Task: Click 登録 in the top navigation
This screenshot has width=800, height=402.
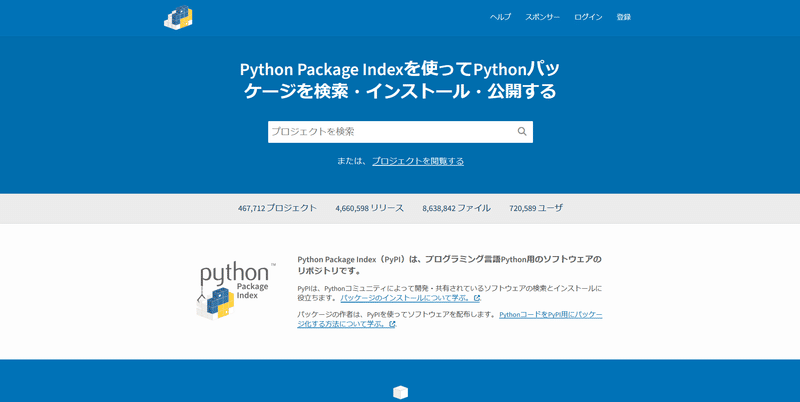Action: coord(623,17)
